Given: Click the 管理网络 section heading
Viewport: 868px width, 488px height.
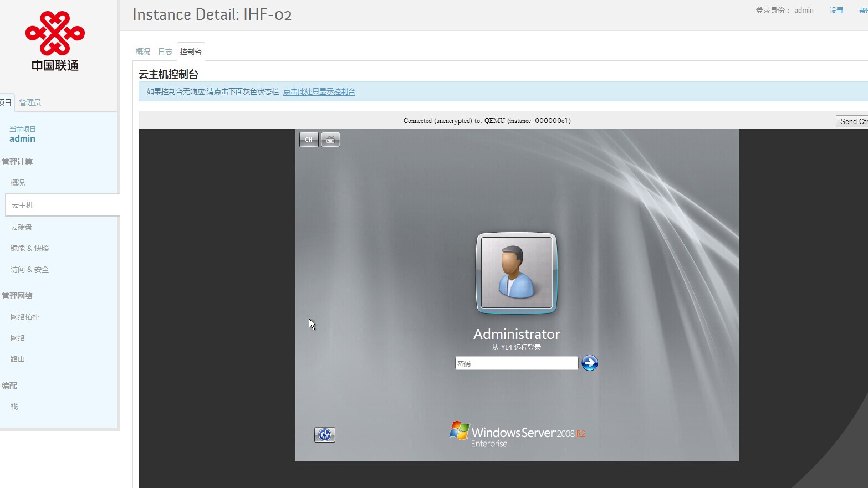Looking at the screenshot, I should tap(17, 296).
